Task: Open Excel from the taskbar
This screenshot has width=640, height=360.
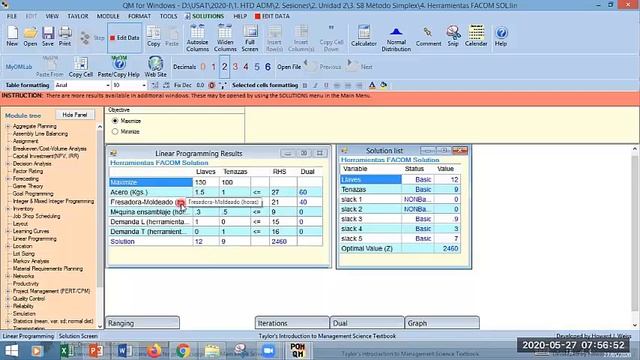Action: pyautogui.click(x=67, y=351)
